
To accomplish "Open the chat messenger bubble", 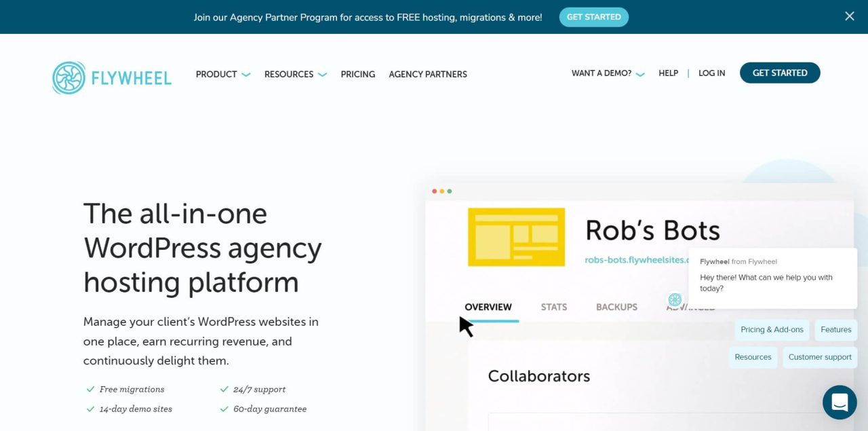I will click(x=840, y=402).
